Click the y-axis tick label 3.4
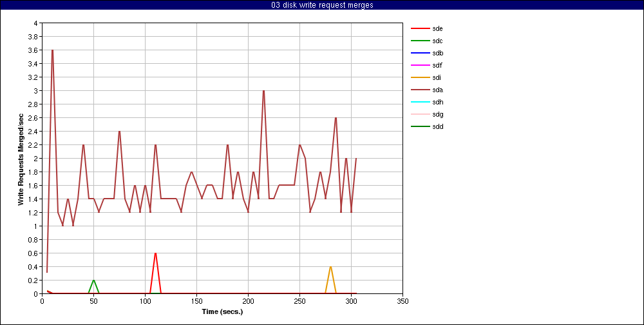This screenshot has height=325, width=644. point(33,64)
